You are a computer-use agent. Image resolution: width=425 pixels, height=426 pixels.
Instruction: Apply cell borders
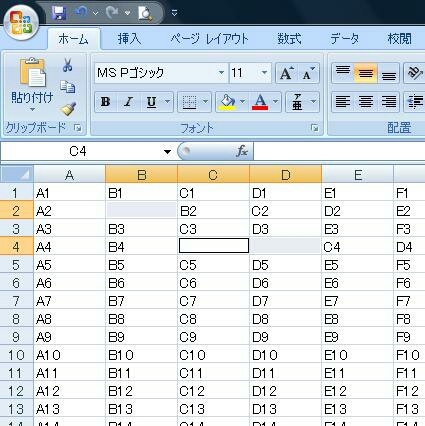click(189, 102)
